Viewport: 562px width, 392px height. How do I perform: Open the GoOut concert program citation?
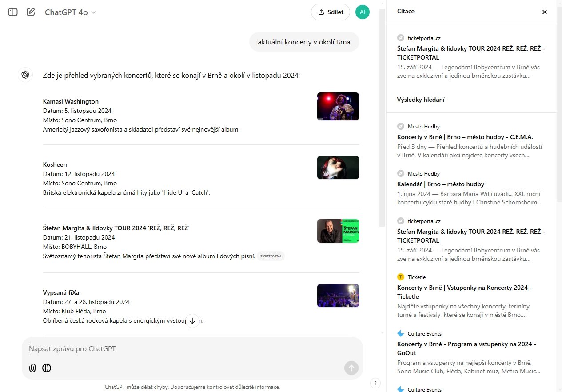coord(466,348)
